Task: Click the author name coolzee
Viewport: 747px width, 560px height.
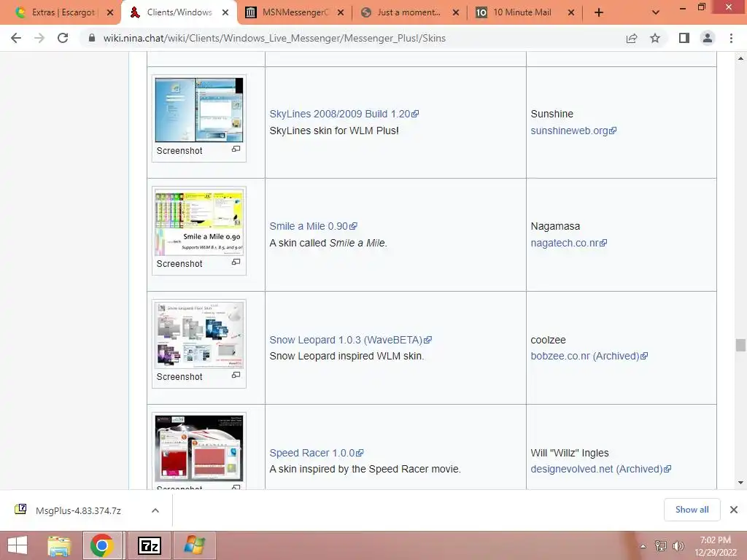Action: coord(549,340)
